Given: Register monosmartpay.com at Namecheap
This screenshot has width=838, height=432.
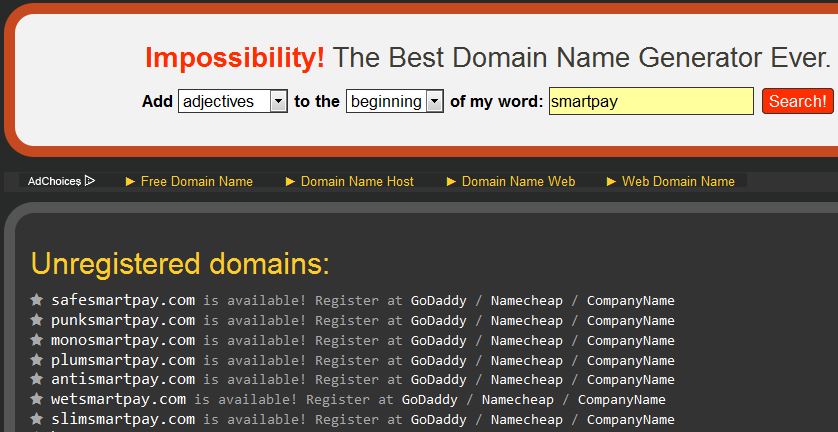Looking at the screenshot, I should (x=526, y=341).
